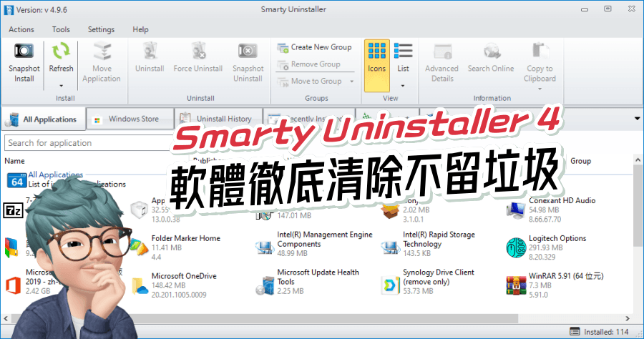Open the Refresh dropdown arrow
Screen dimensions: 644x339
(x=62, y=86)
